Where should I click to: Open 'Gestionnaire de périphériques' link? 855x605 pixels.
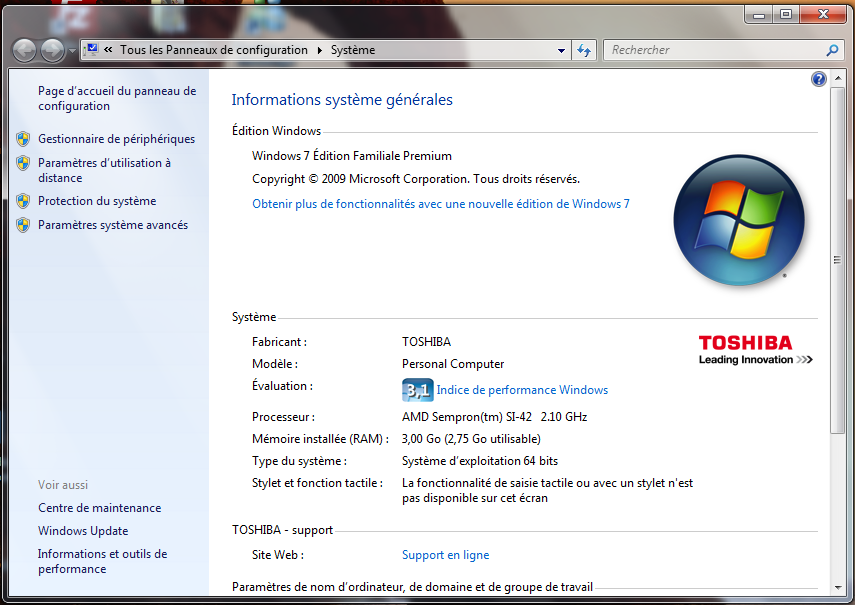[x=116, y=139]
